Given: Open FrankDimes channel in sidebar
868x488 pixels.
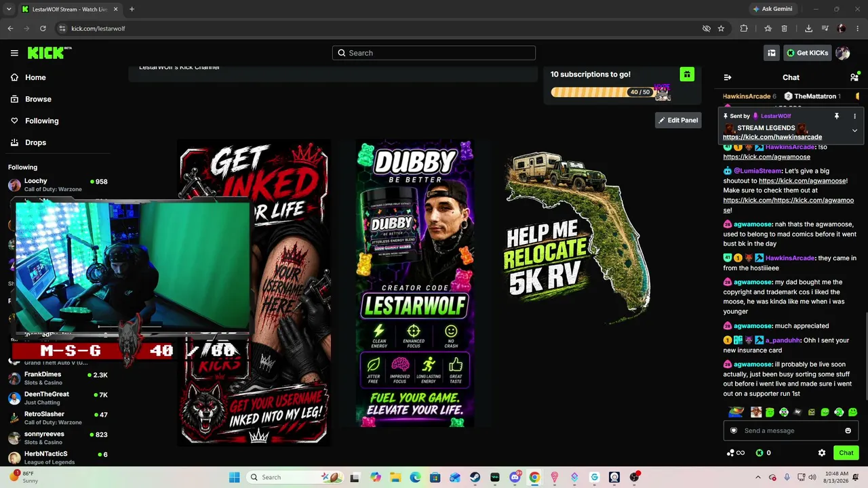Looking at the screenshot, I should [x=58, y=378].
